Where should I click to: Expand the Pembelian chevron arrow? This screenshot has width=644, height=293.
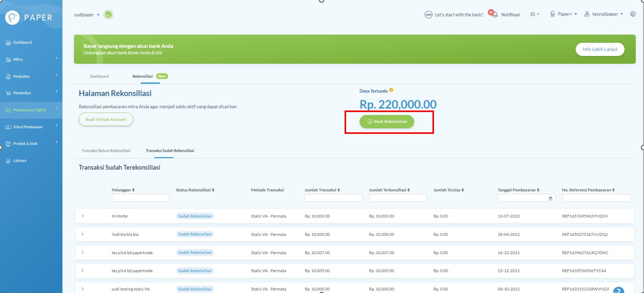pyautogui.click(x=57, y=91)
